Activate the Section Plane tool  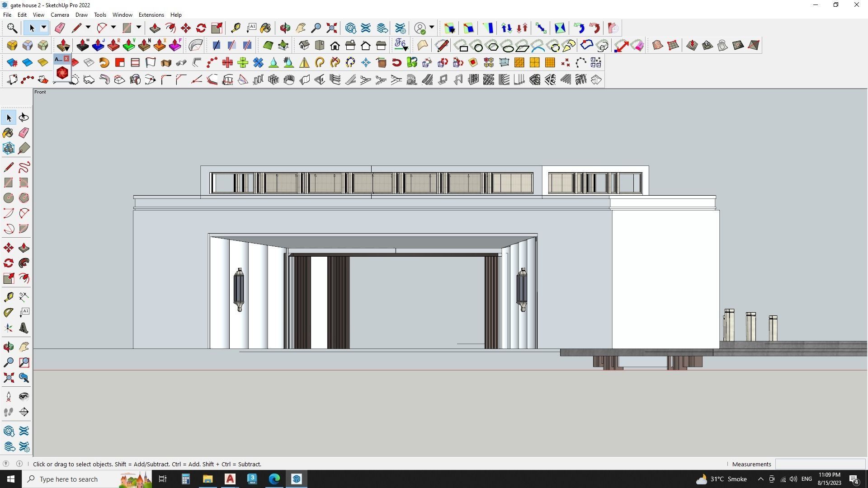pos(24,412)
